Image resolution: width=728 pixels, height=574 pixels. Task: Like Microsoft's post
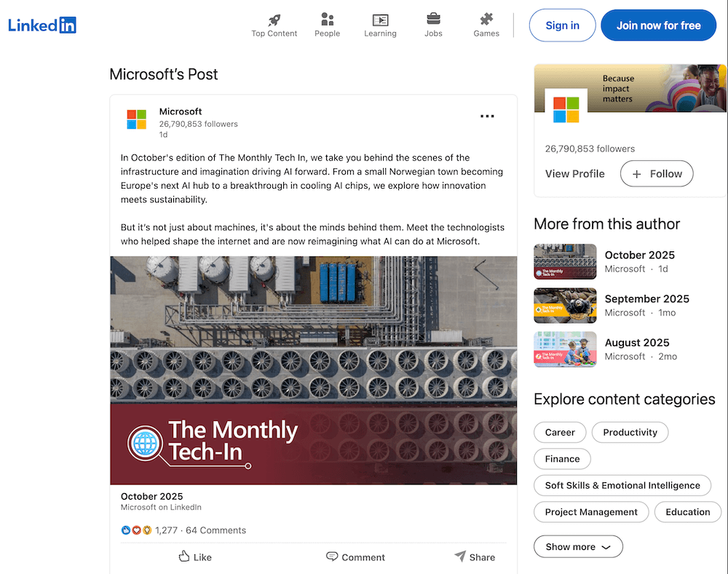point(194,557)
